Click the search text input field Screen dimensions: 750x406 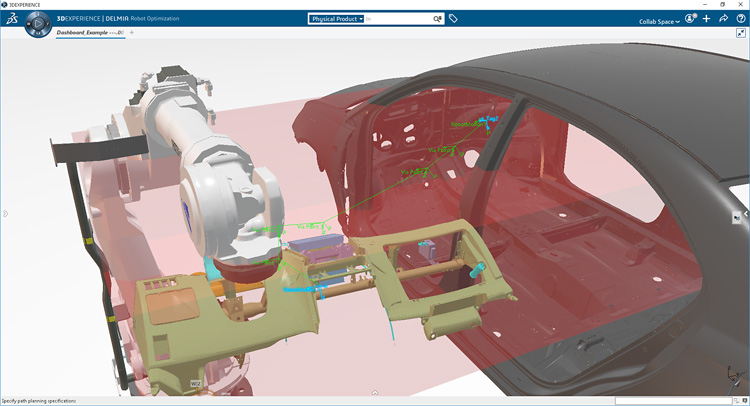397,19
